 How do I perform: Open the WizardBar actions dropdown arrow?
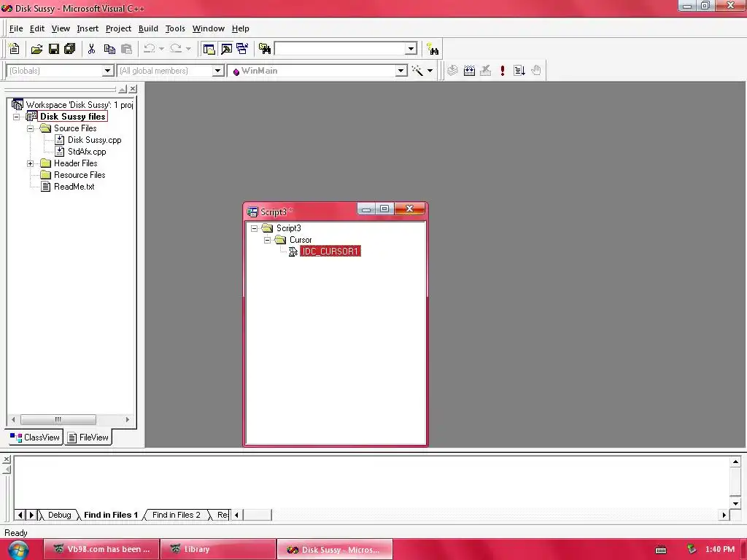430,71
